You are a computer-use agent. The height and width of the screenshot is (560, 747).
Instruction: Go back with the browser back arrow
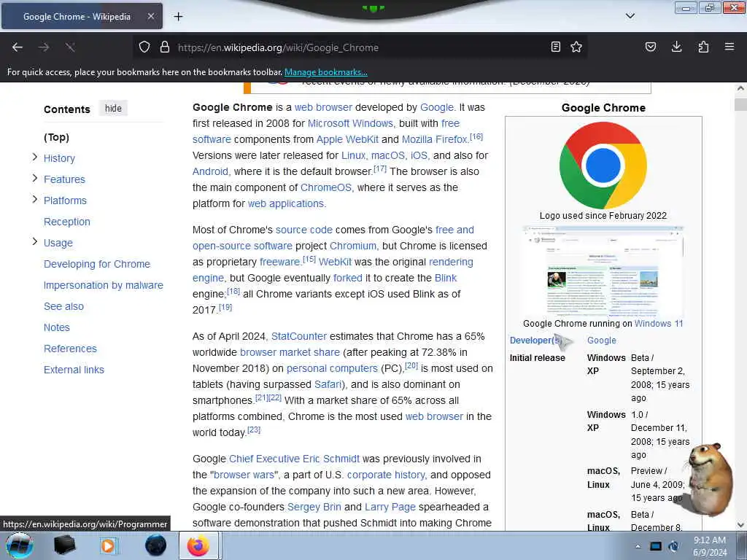point(18,47)
